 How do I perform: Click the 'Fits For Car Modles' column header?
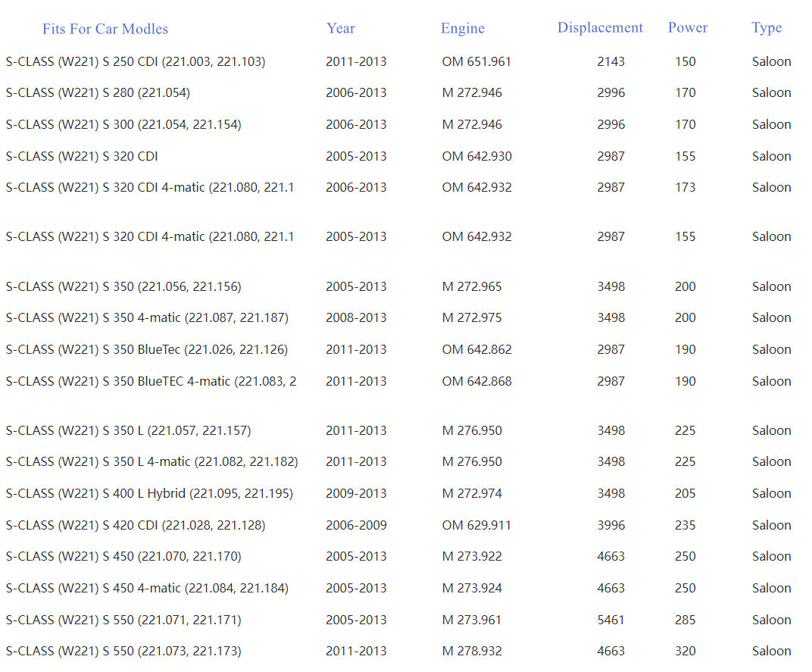tap(105, 29)
